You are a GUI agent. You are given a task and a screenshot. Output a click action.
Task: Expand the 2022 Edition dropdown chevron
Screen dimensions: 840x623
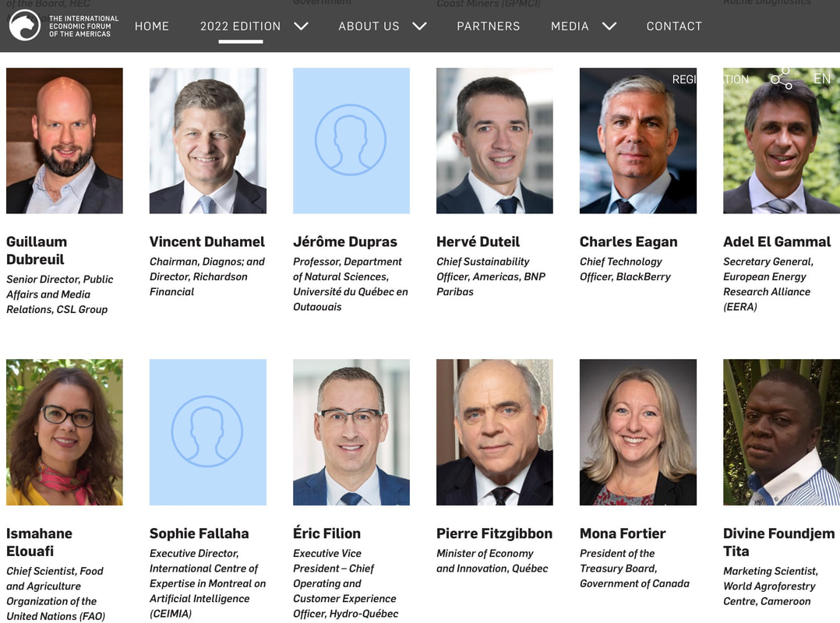pyautogui.click(x=301, y=26)
